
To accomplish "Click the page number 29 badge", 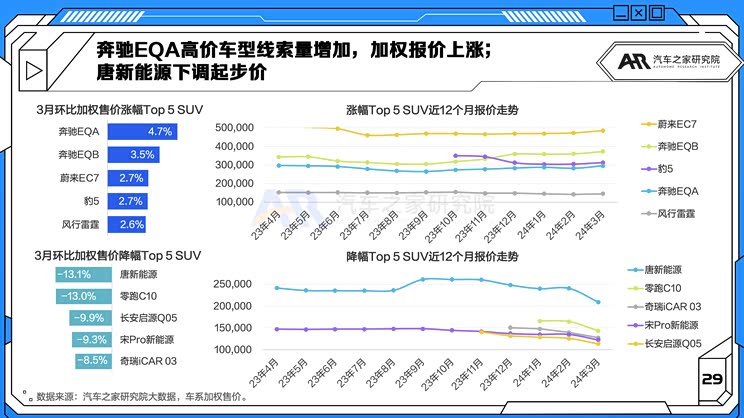I will click(x=712, y=379).
